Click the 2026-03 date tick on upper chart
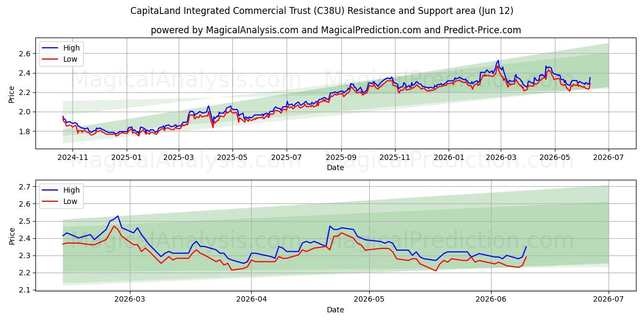644x322 pixels. 501,157
